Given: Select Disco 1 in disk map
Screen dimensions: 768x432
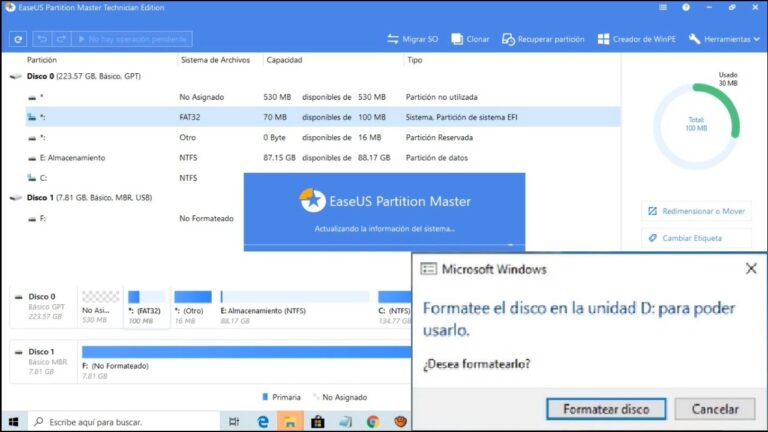Looking at the screenshot, I should click(43, 362).
